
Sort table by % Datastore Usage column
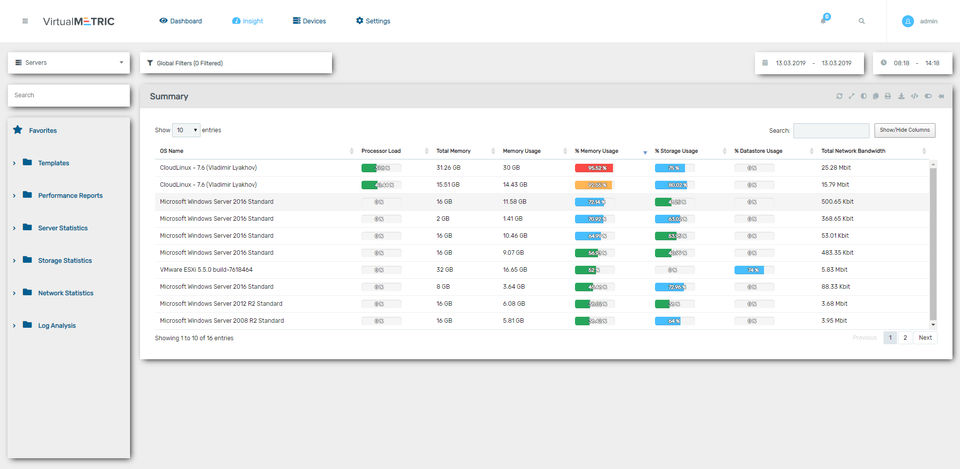(x=773, y=151)
